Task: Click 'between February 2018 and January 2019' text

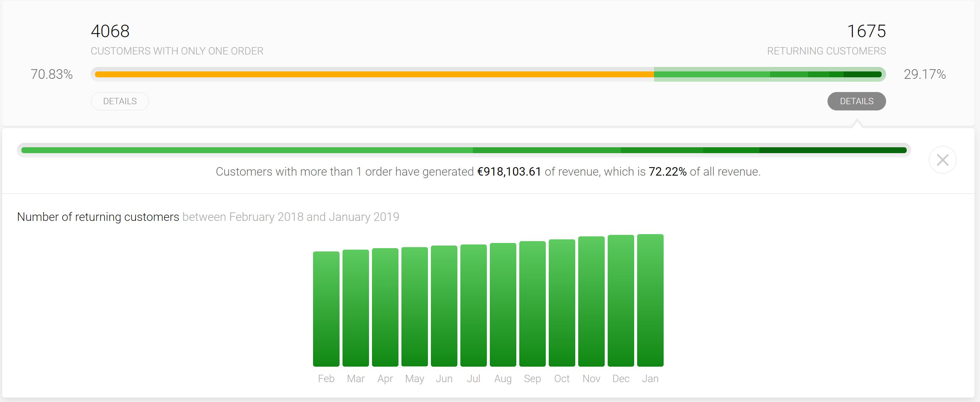Action: click(291, 217)
